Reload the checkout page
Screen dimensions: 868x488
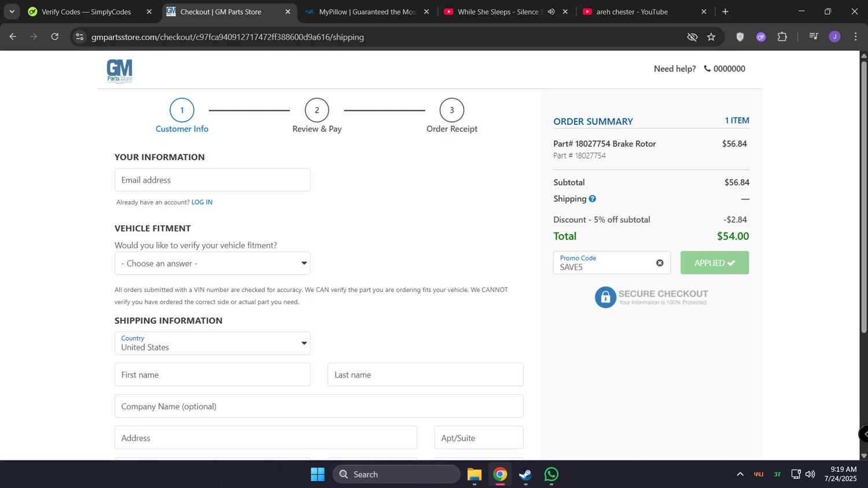55,37
